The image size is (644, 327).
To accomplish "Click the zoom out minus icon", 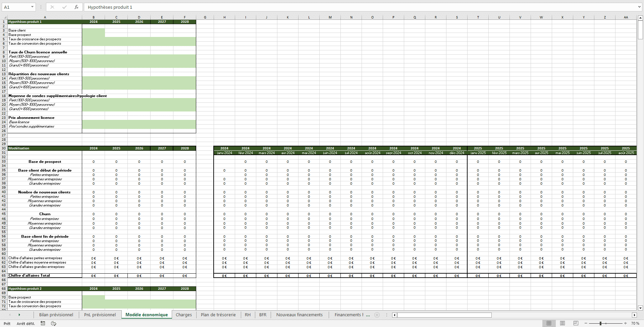I will coord(586,323).
